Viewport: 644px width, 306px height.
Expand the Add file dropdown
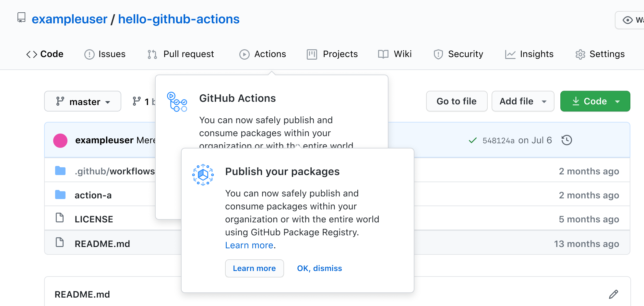[523, 101]
